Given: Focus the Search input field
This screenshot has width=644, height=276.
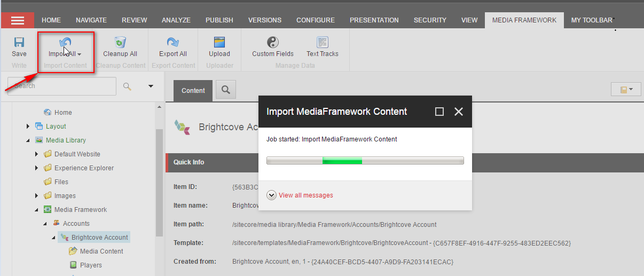Looking at the screenshot, I should (x=61, y=86).
